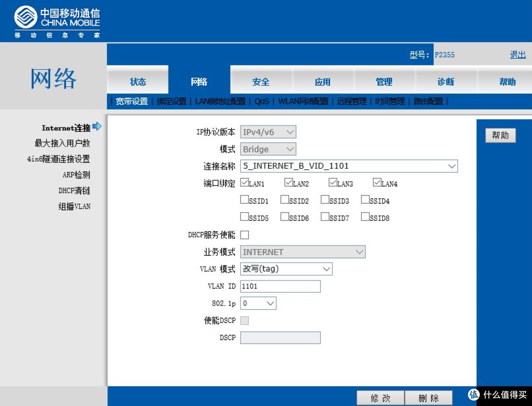Open the 业务模式 INTERNET dropdown
This screenshot has width=532, height=406.
tap(302, 252)
